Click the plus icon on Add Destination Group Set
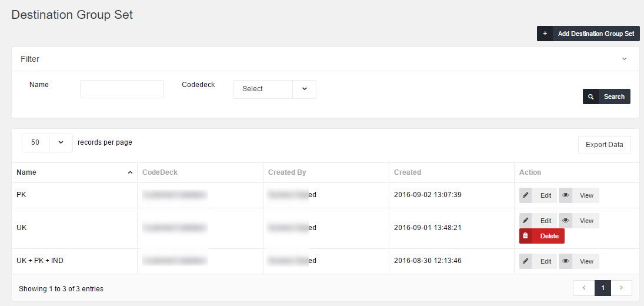This screenshot has height=306, width=644. (545, 34)
